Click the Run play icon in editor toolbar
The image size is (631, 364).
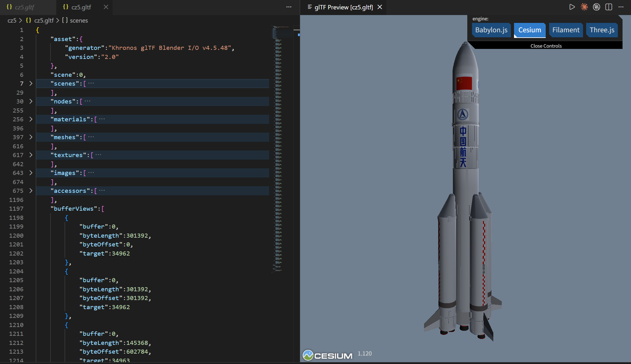[572, 7]
